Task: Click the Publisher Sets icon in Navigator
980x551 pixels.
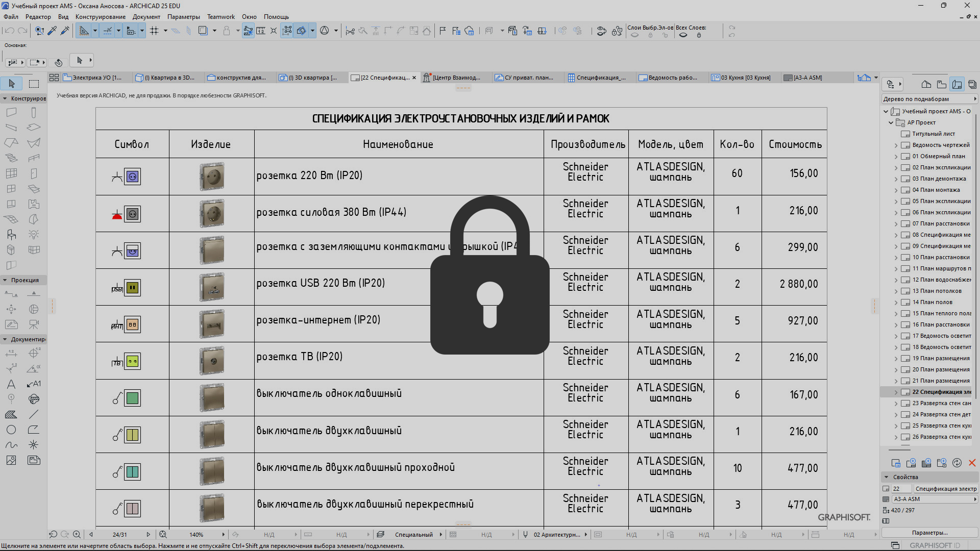Action: coord(972,84)
